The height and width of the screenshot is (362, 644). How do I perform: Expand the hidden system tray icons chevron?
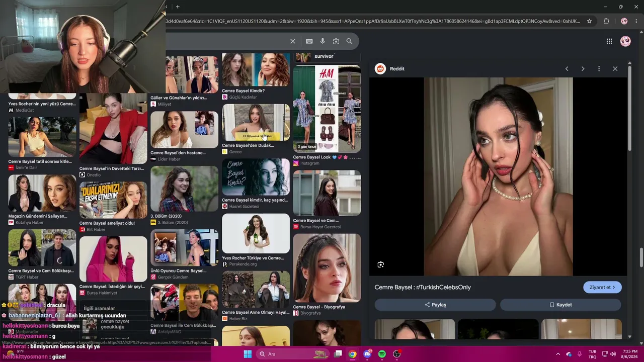tap(557, 354)
